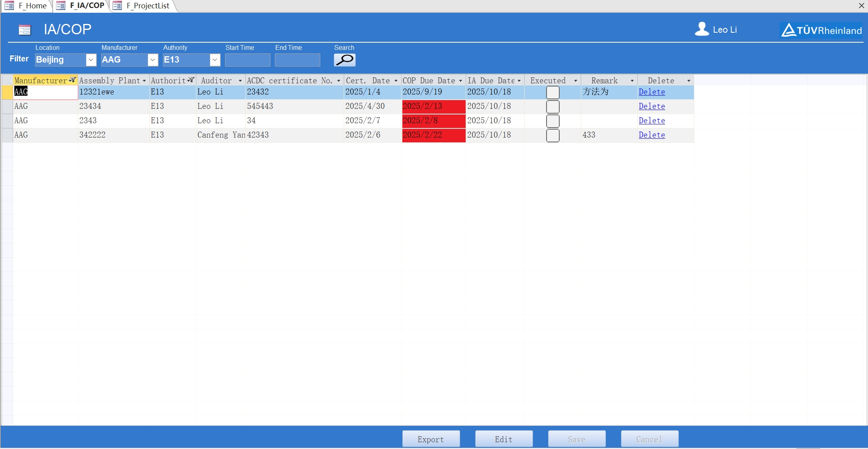Click the Assembly Plant cell 2343
The height and width of the screenshot is (449, 868).
tap(114, 121)
